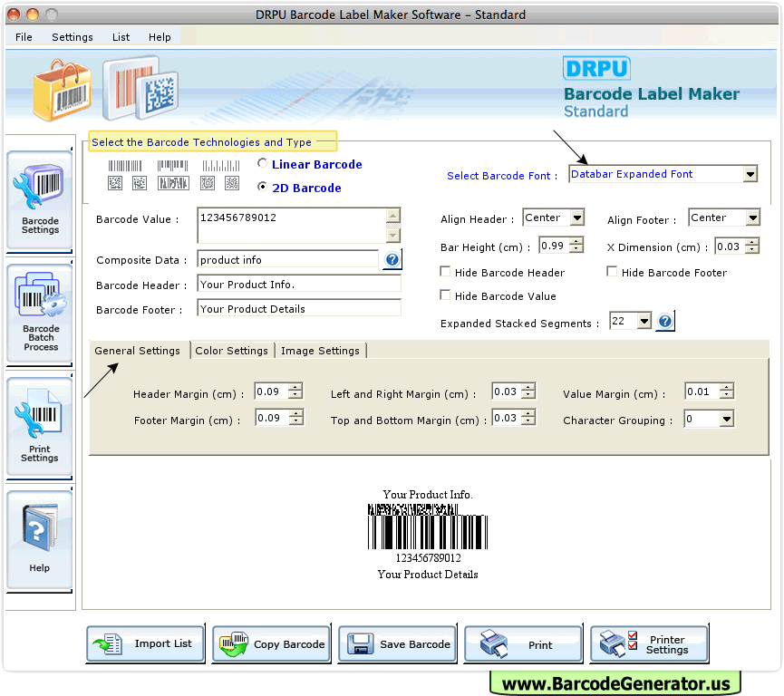Click the Composite Data input field
Screen dimensions: 784x696
click(x=288, y=259)
